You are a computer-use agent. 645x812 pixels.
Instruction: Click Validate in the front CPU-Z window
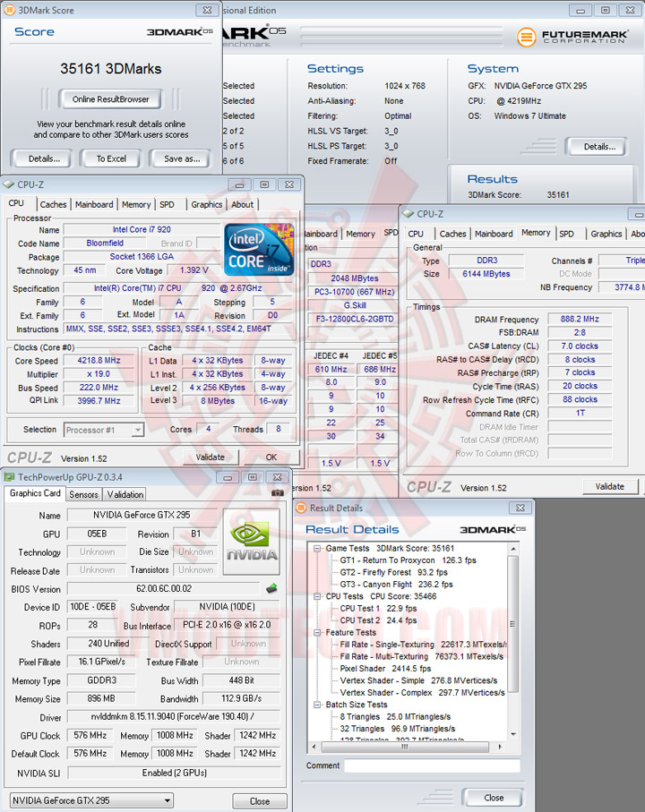click(210, 457)
